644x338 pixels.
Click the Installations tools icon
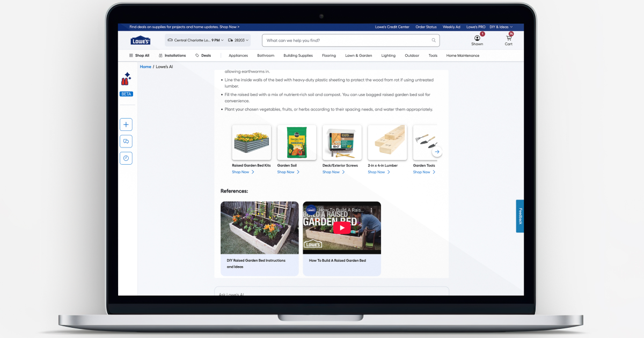(x=160, y=55)
